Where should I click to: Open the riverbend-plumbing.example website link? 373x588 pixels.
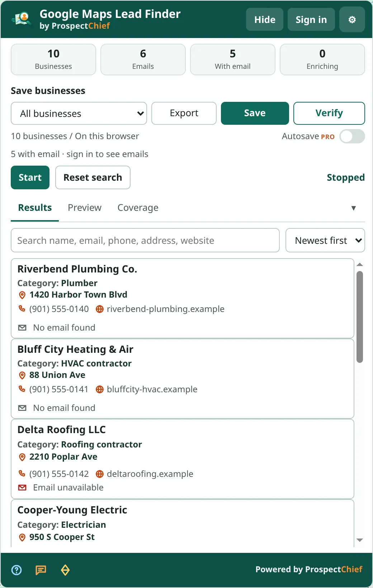(166, 309)
